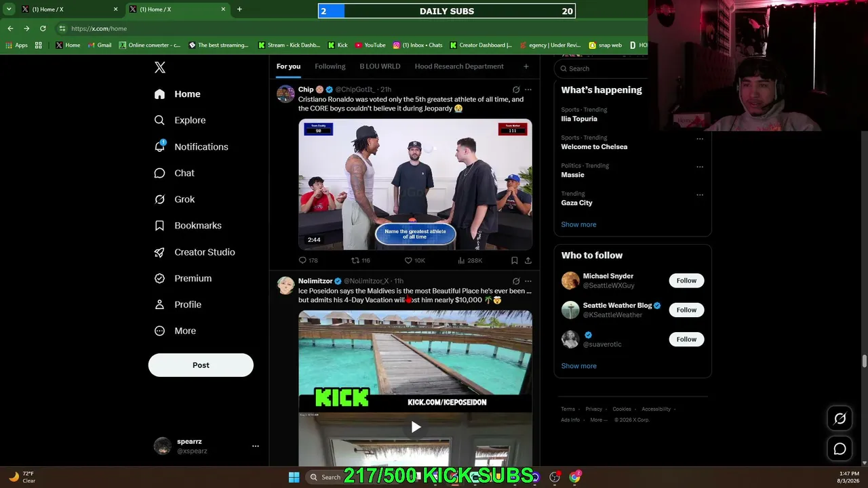This screenshot has height=488, width=868.
Task: Open Chrome tab search dropdown
Action: click(9, 9)
